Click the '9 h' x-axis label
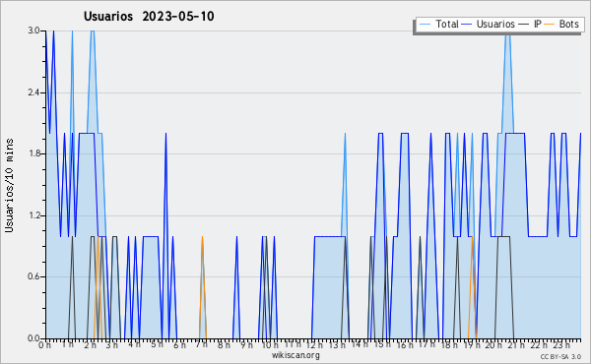Viewport: 591px width, 364px height. point(246,344)
